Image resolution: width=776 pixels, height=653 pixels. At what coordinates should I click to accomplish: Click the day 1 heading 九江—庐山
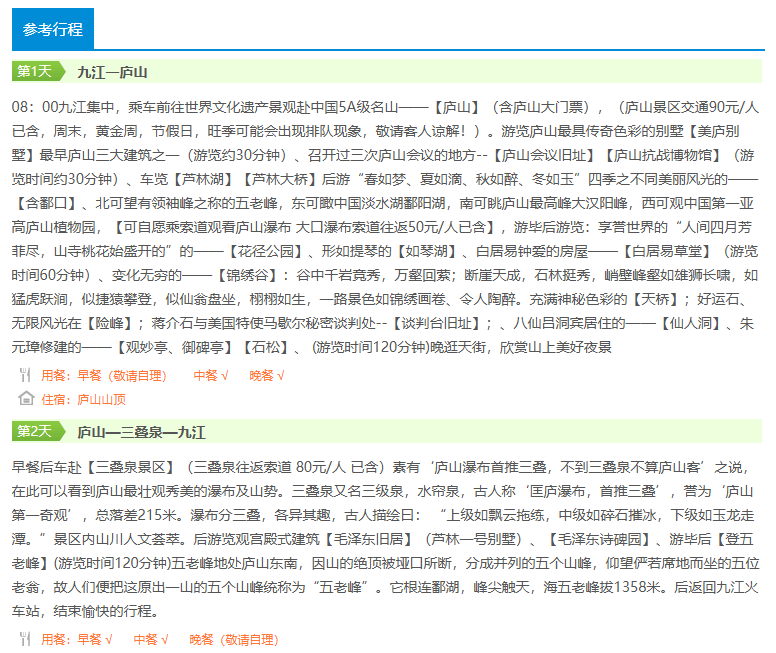coord(112,72)
